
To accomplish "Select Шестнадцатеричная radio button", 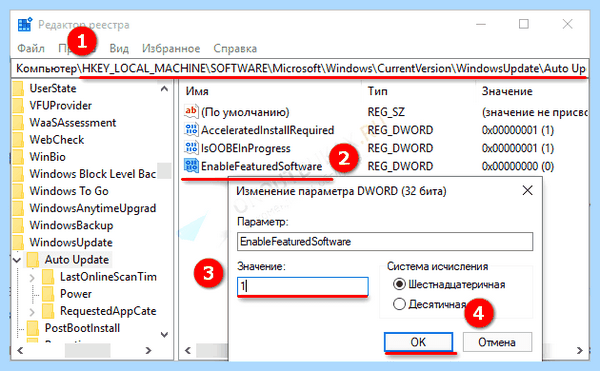I will [x=399, y=284].
